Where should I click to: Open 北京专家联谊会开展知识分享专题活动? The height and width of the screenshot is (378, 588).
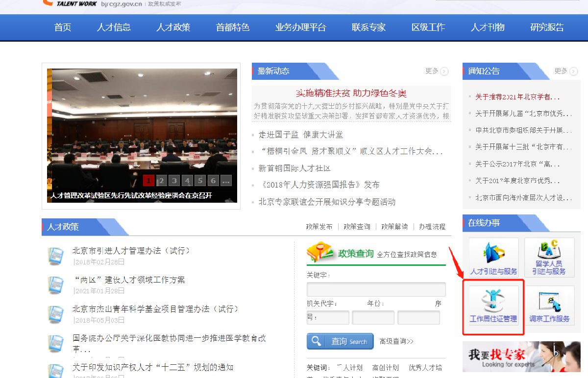[x=327, y=202]
